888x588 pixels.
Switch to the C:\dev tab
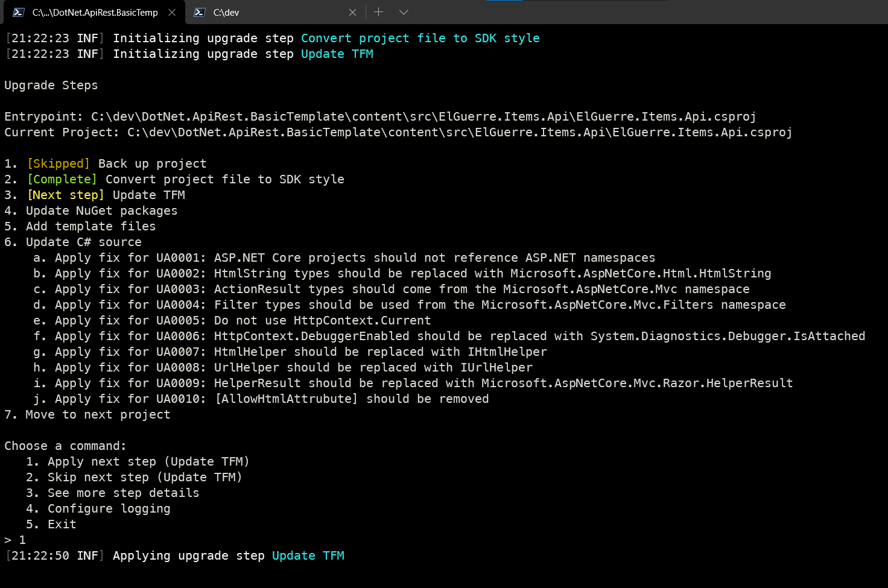pyautogui.click(x=271, y=12)
